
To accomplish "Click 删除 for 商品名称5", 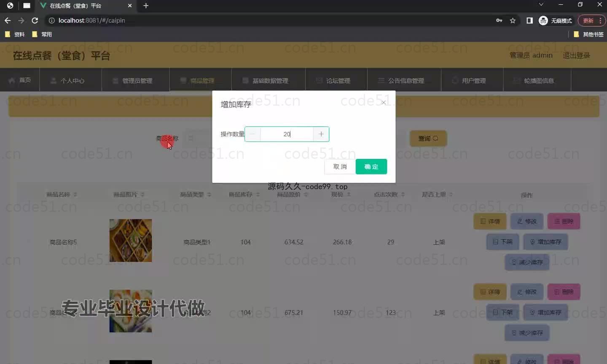I will pyautogui.click(x=564, y=221).
